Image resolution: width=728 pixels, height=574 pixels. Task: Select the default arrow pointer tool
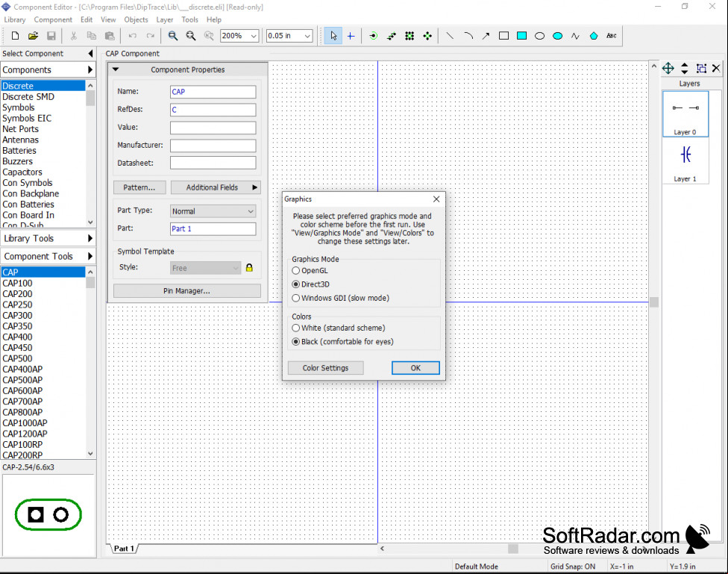[333, 36]
